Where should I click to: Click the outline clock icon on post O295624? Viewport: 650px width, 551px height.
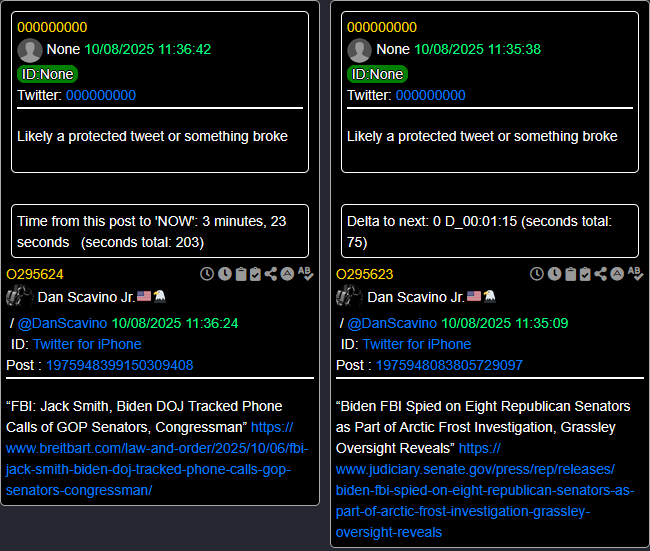tap(207, 274)
